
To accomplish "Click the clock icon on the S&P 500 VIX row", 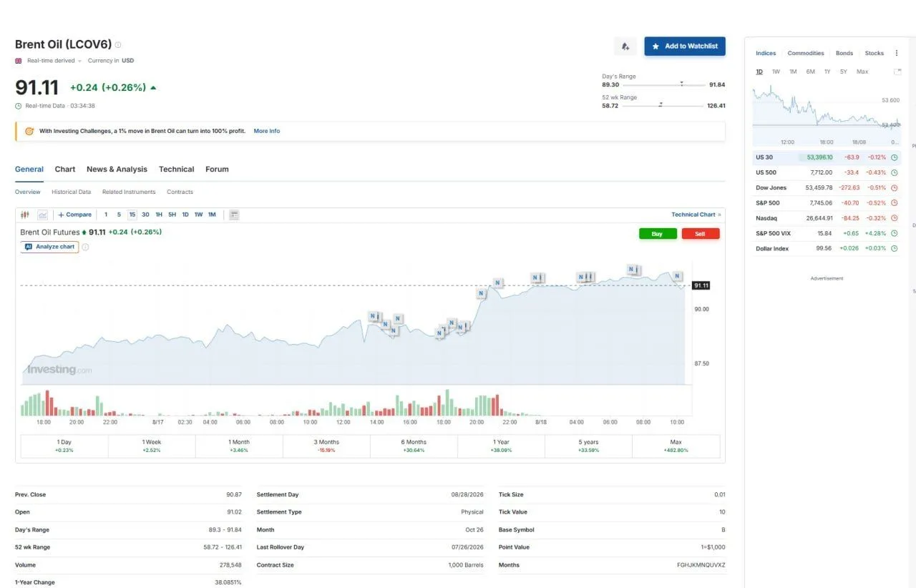I will point(894,233).
